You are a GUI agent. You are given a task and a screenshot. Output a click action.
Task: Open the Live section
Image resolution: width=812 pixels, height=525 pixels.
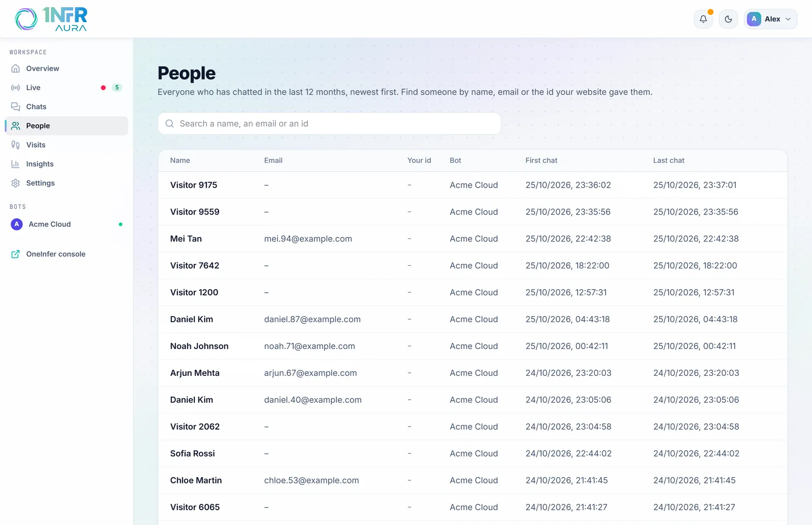point(66,88)
